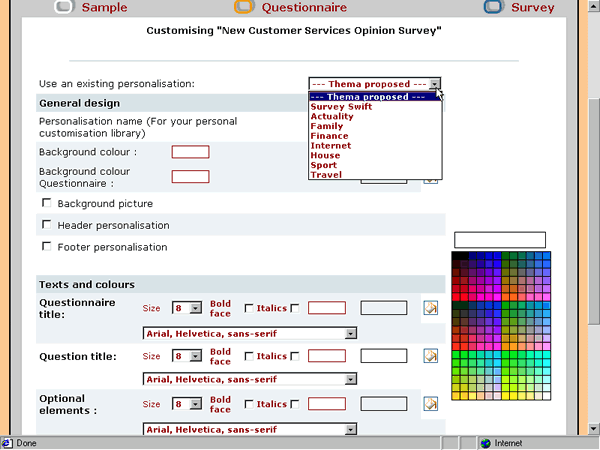Open Size dropdown for Optional elements
The image size is (600, 450).
coord(196,404)
